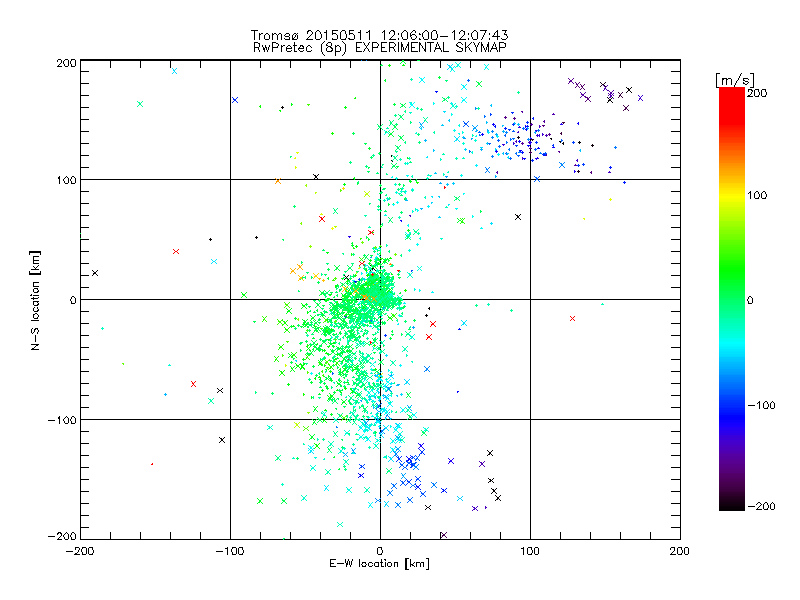Click the 'E-W location [km]' axis label
The width and height of the screenshot is (800, 600).
pyautogui.click(x=379, y=564)
